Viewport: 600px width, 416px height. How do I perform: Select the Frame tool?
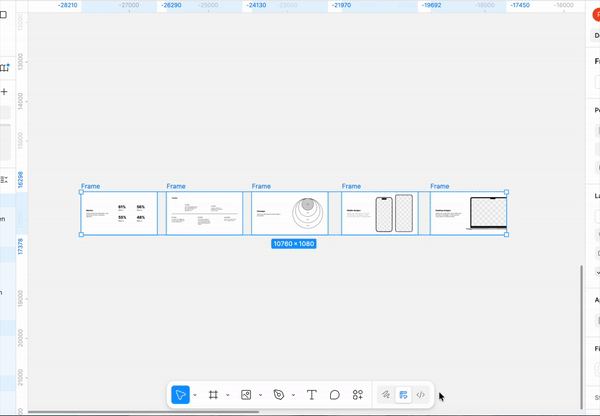pyautogui.click(x=213, y=395)
